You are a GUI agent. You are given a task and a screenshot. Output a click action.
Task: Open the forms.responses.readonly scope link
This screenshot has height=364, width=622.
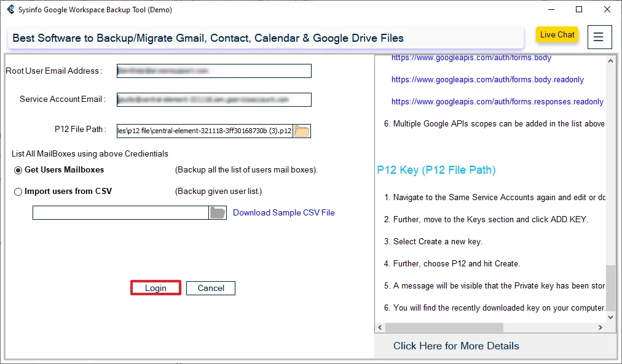(497, 102)
